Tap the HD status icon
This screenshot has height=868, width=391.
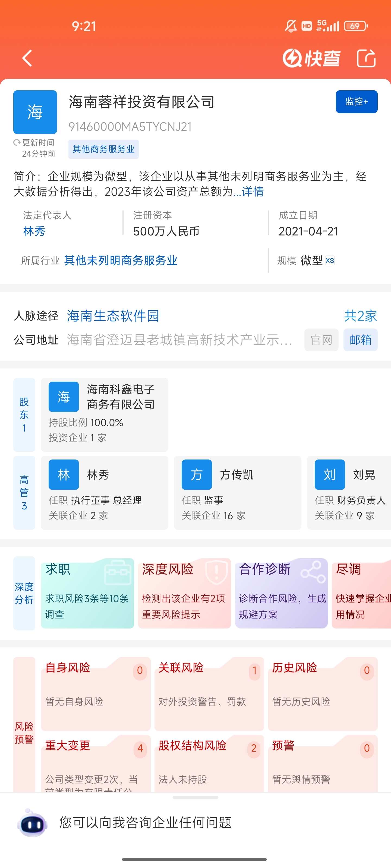[x=307, y=26]
